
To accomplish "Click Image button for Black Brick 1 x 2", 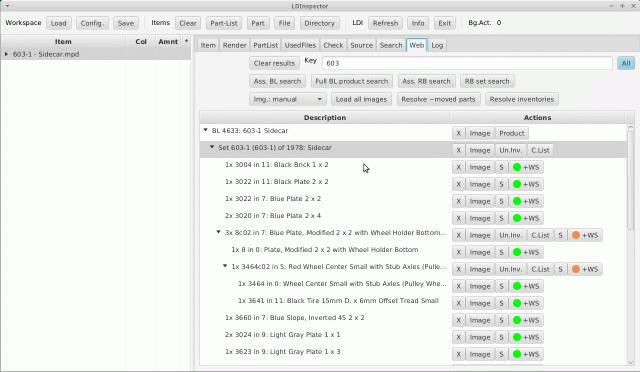I will click(480, 167).
